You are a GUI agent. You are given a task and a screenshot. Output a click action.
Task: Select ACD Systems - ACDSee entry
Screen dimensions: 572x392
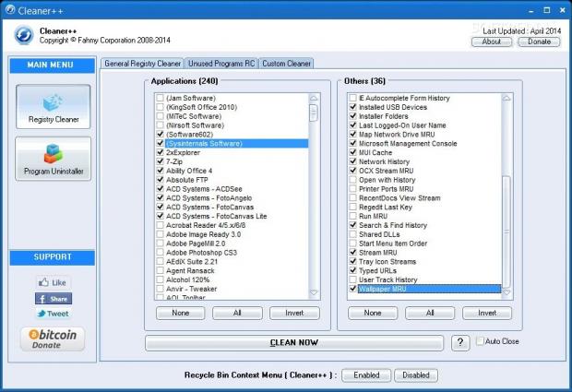click(204, 189)
